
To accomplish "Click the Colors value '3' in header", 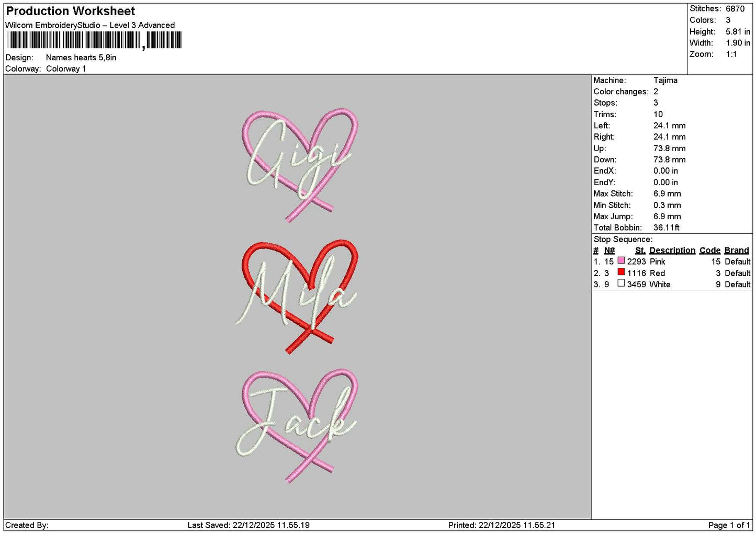I will [x=728, y=20].
